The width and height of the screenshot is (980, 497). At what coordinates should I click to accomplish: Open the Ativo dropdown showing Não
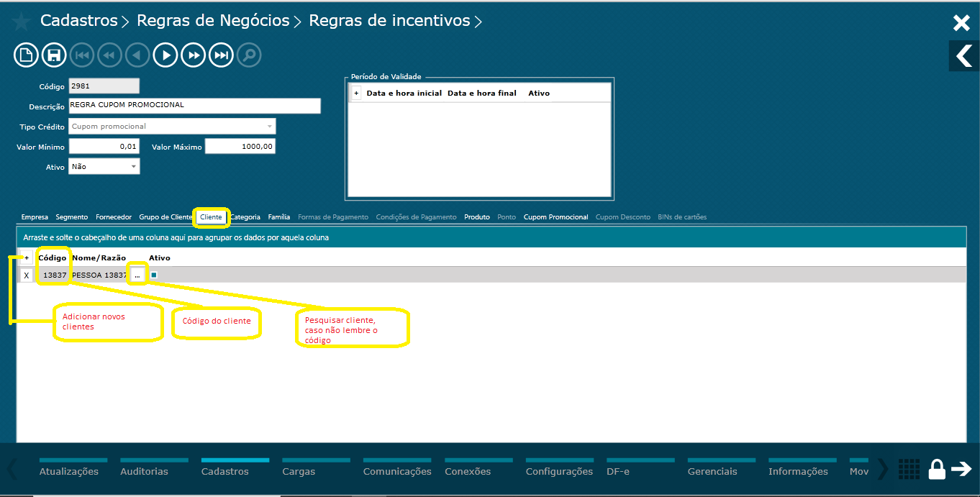[134, 165]
